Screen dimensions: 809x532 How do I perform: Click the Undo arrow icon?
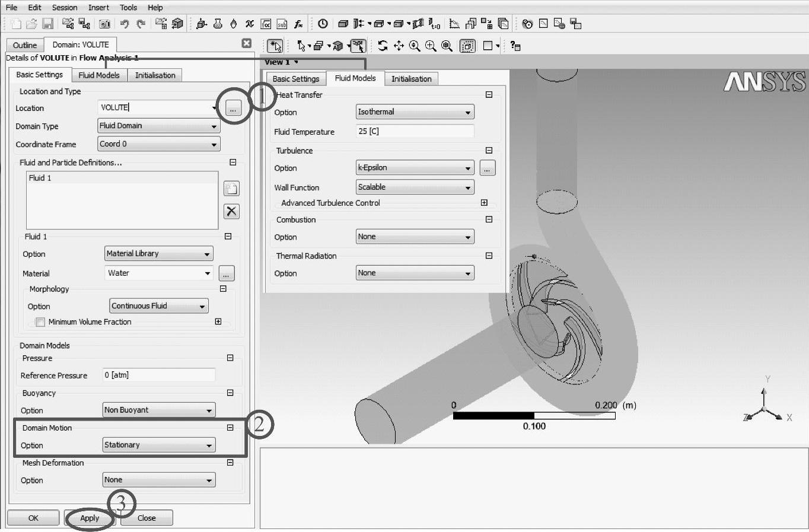[x=124, y=24]
